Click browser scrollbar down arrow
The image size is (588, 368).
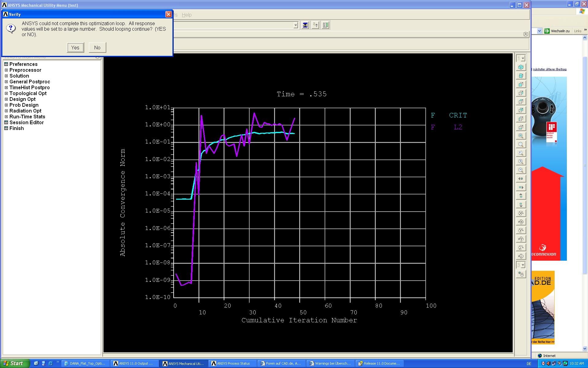point(585,349)
